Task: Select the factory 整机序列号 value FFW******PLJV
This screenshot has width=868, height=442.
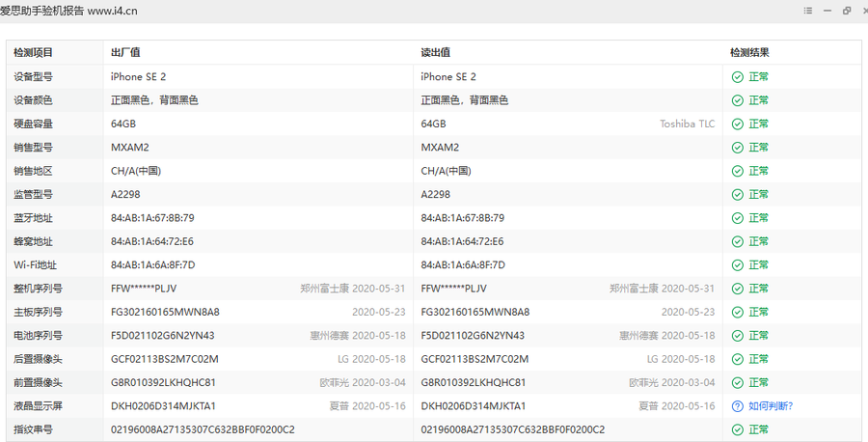Action: (x=144, y=289)
